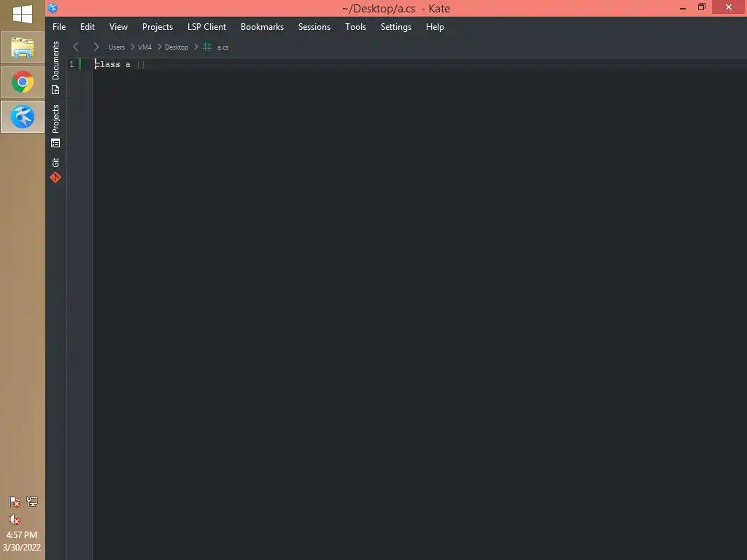747x560 pixels.
Task: Expand the Users breadcrumb segment
Action: [116, 47]
